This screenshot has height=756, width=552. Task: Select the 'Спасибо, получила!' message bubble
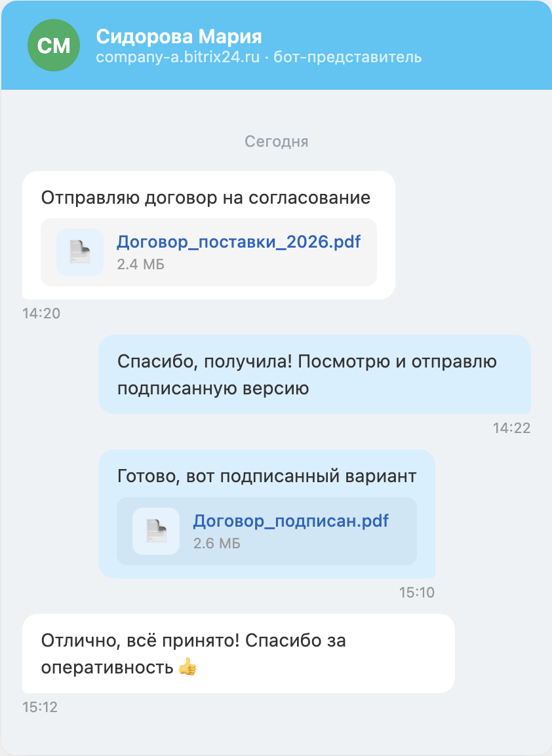pyautogui.click(x=314, y=375)
